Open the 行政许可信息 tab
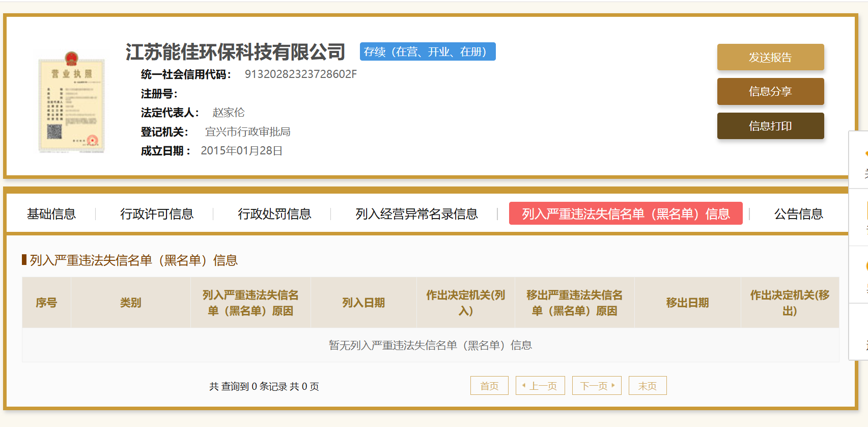868x427 pixels. tap(157, 214)
